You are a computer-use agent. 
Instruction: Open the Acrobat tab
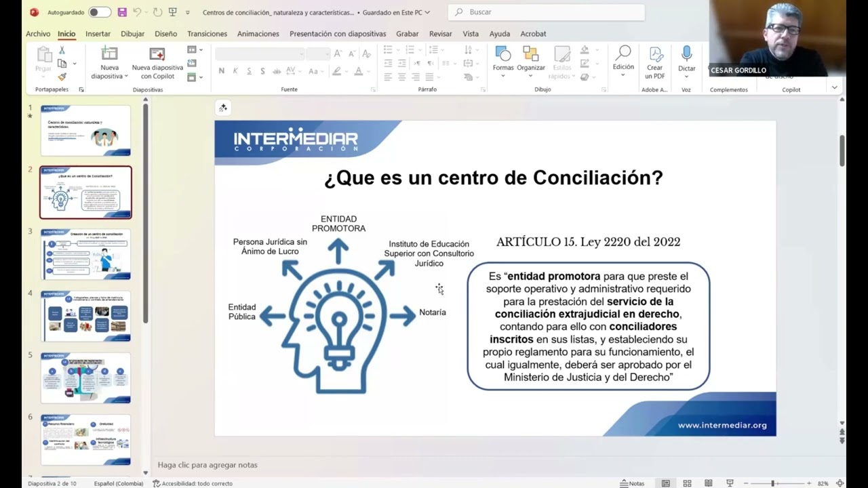pyautogui.click(x=533, y=34)
